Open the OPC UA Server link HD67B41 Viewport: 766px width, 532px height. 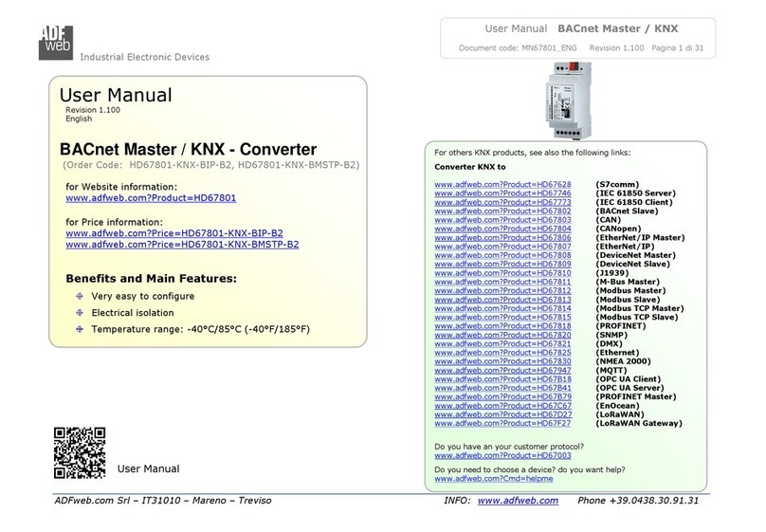tap(502, 388)
